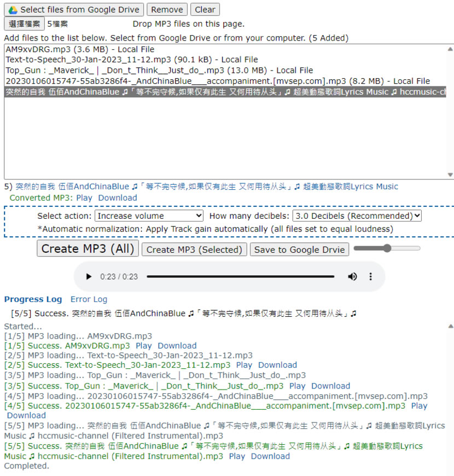This screenshot has height=476, width=454.
Task: Click file list scrollbar down arrow
Action: coord(450,175)
